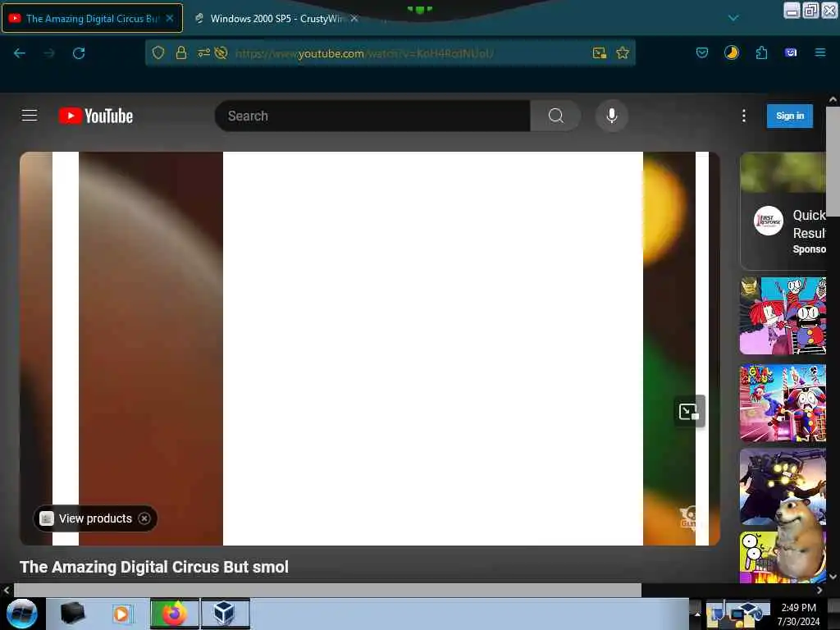Open the site permissions icon in address bar
This screenshot has height=630, width=840.
[x=203, y=52]
